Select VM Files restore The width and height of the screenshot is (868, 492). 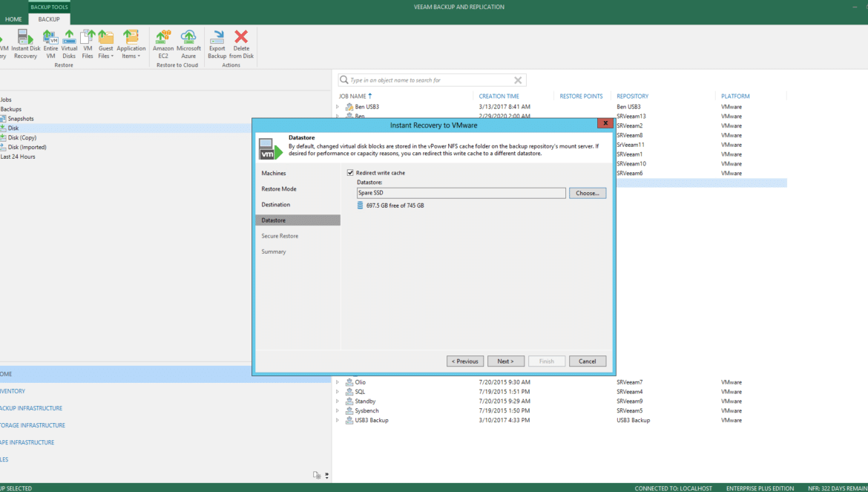[88, 45]
